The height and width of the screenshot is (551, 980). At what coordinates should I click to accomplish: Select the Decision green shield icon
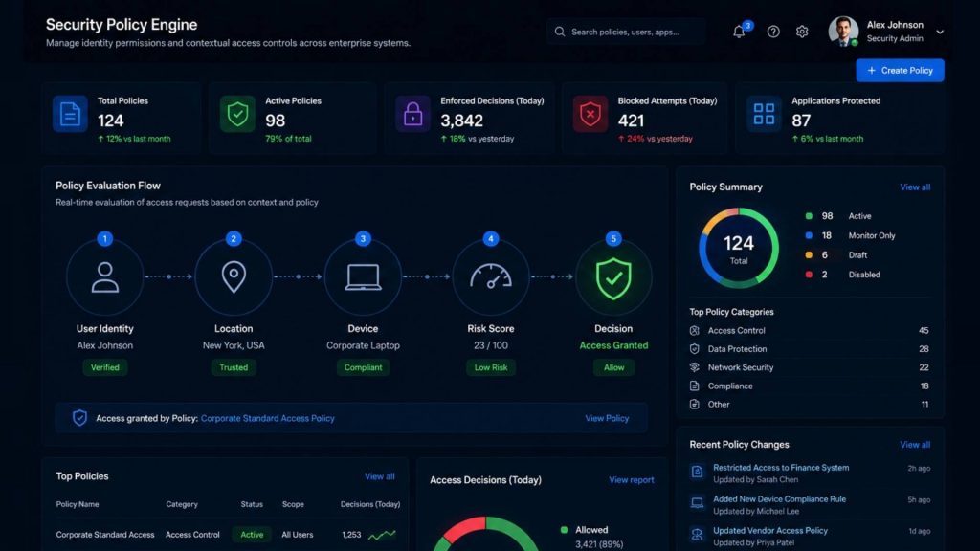[x=613, y=276]
